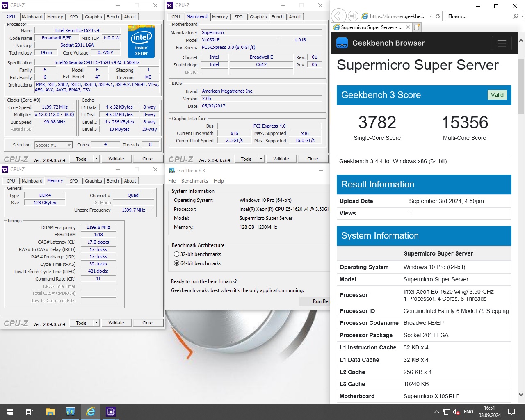Screen dimensions: 525x420
Task: Click the Run Benchmarks button in Geekbench
Action: pyautogui.click(x=315, y=301)
